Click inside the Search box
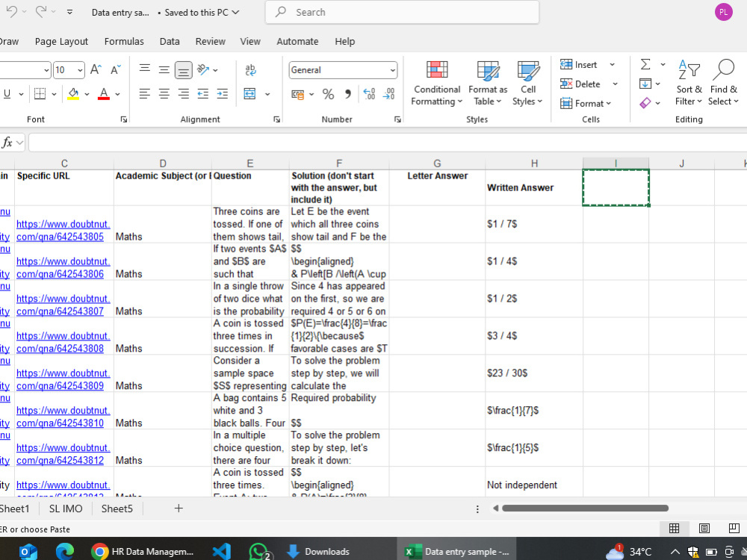Image resolution: width=747 pixels, height=560 pixels. point(402,13)
